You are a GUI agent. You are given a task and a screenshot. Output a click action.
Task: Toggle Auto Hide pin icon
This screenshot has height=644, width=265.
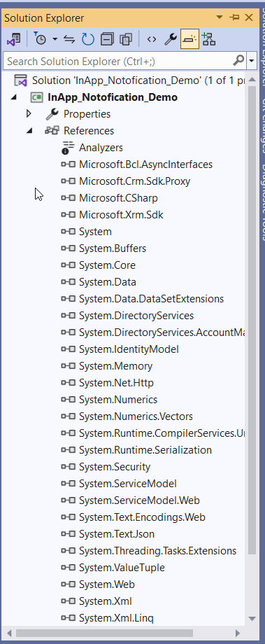pos(234,17)
